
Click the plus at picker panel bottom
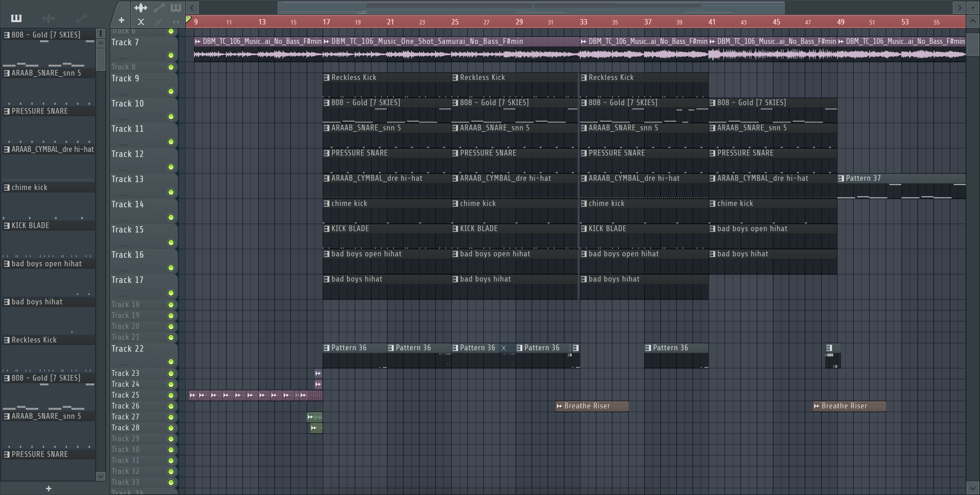(48, 489)
